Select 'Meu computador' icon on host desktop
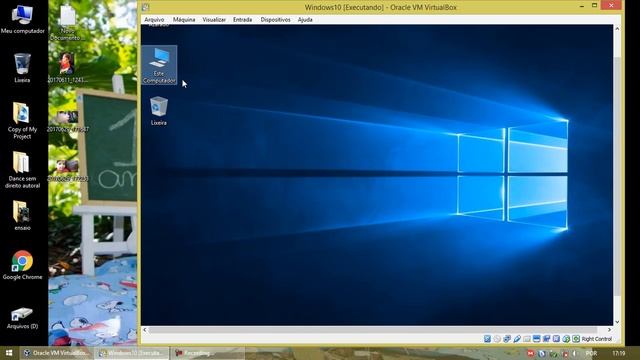Image resolution: width=640 pixels, height=360 pixels. pyautogui.click(x=22, y=19)
